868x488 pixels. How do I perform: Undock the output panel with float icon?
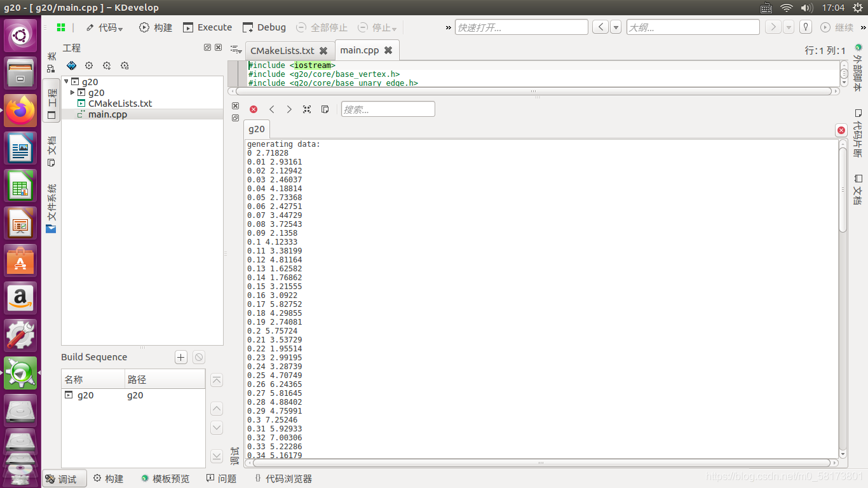click(235, 118)
